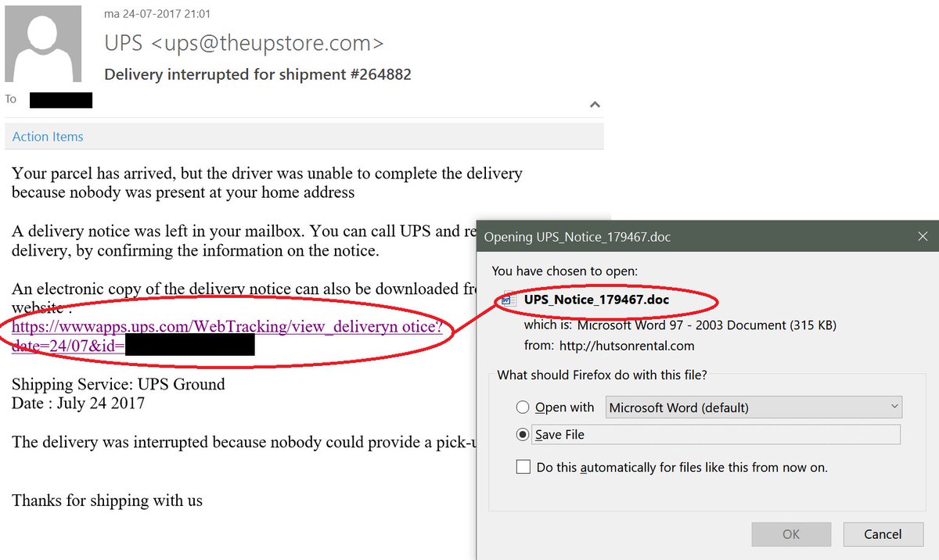
Task: Click 'Shipping Service: UPS Ground' line
Action: 118,384
